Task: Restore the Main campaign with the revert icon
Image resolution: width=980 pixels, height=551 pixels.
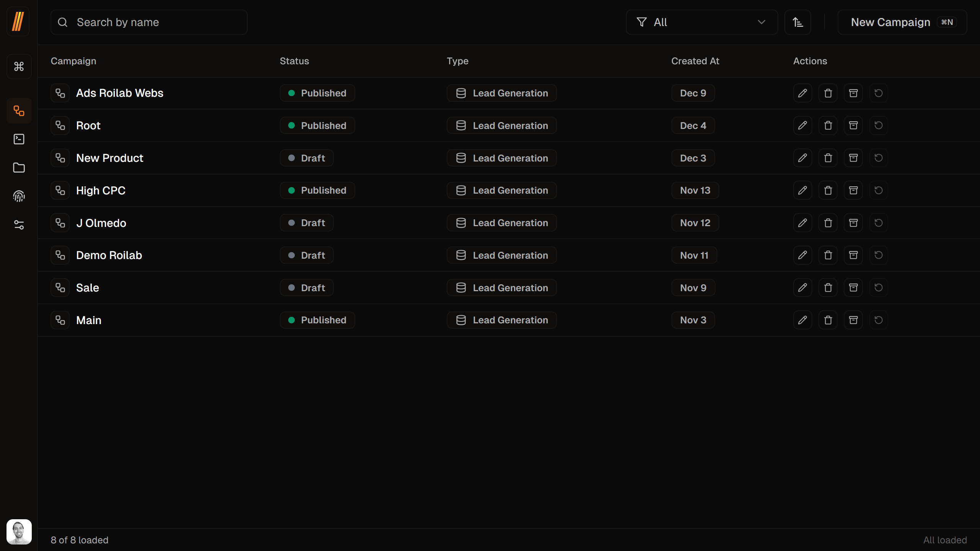Action: [x=878, y=320]
